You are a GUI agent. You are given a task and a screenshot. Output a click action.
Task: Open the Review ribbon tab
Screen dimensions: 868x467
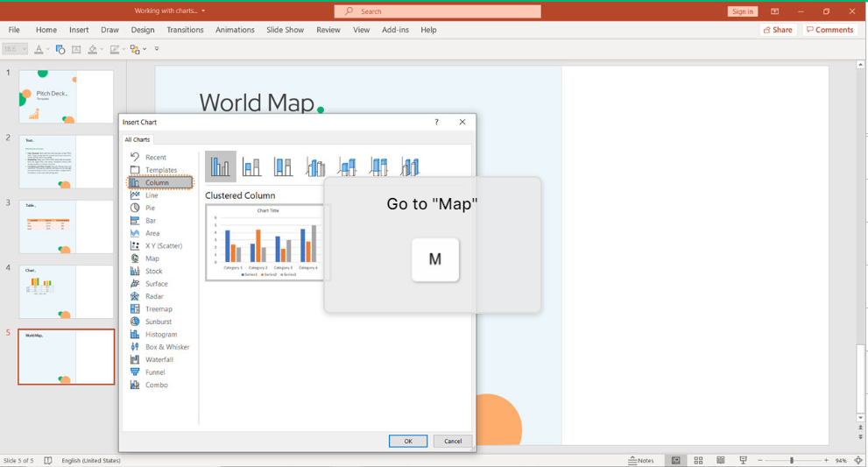point(328,30)
